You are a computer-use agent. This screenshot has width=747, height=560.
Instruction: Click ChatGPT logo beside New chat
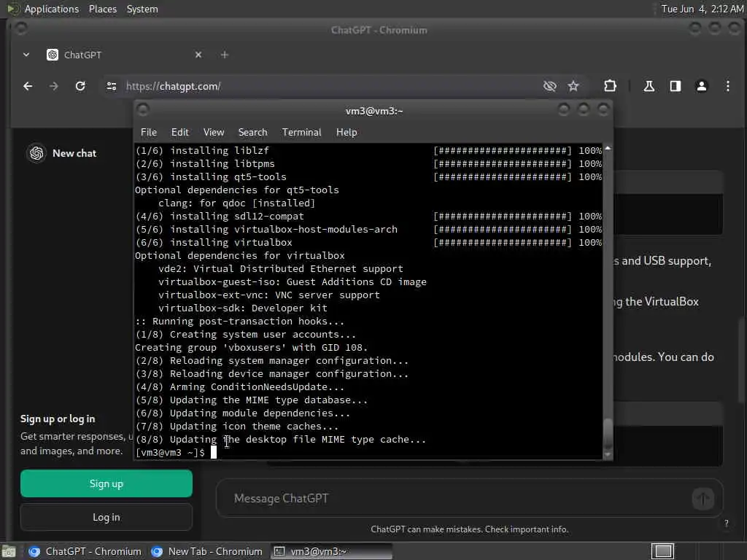coord(36,153)
